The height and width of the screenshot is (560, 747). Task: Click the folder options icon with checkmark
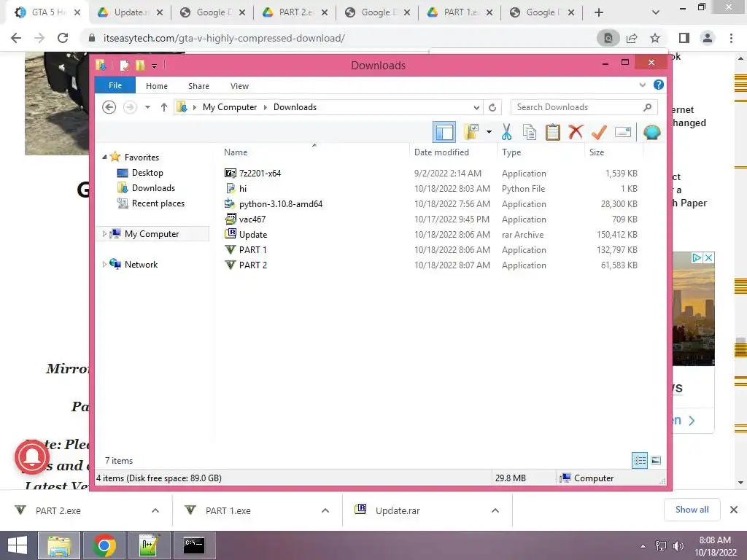(x=471, y=132)
